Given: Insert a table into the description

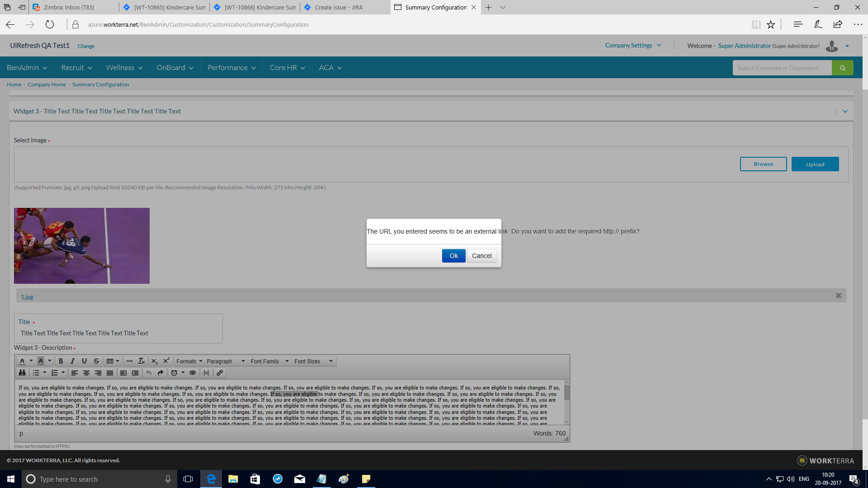Looking at the screenshot, I should pos(110,361).
